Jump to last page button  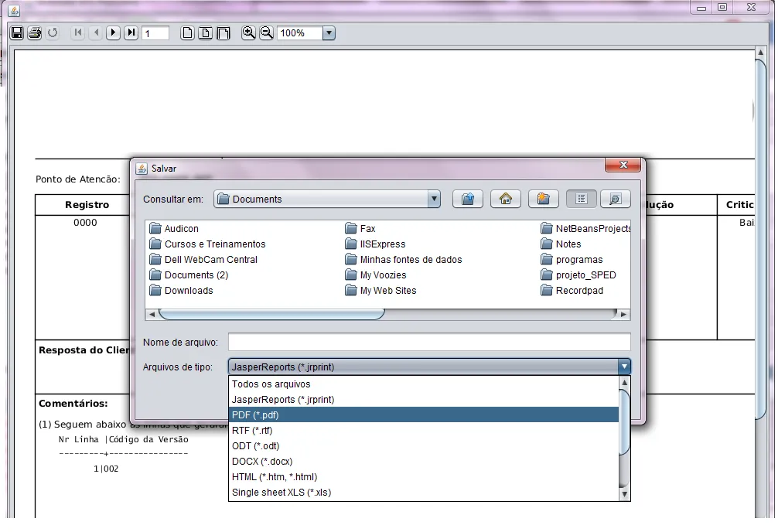131,32
